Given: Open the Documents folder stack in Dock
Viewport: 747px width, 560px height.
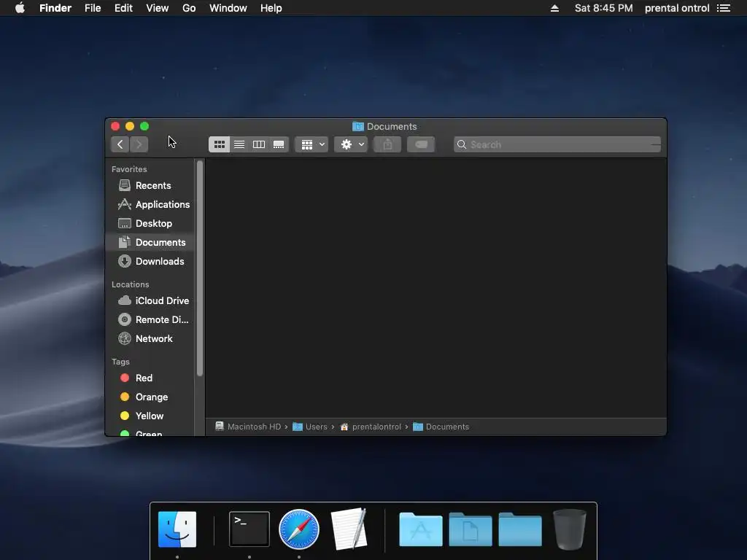Looking at the screenshot, I should pyautogui.click(x=471, y=529).
